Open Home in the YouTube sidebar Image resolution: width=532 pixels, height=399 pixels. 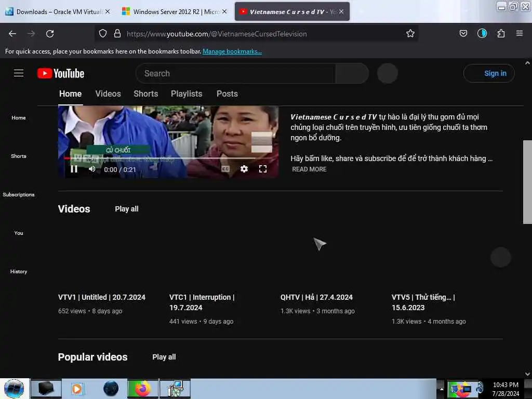[19, 118]
